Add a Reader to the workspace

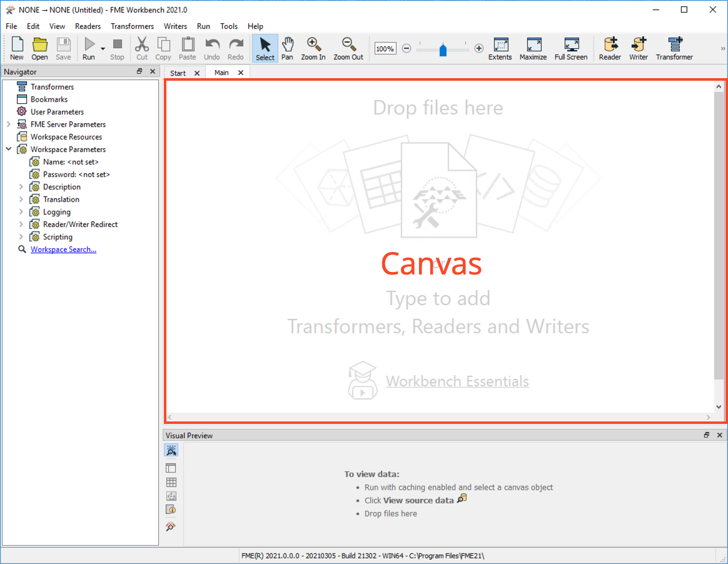[610, 48]
